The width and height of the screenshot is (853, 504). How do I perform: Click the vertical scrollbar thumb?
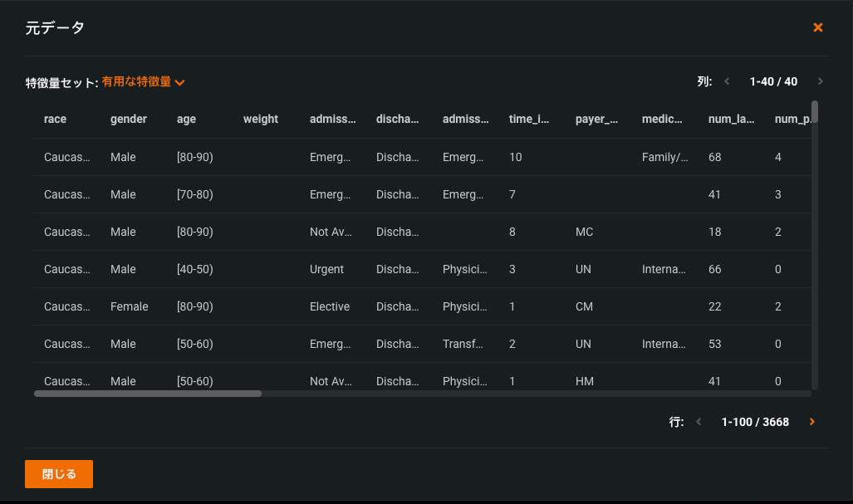(x=815, y=112)
